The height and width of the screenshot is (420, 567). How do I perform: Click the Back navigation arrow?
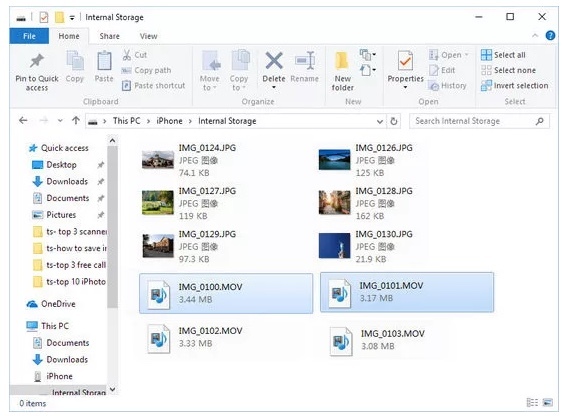[23, 120]
